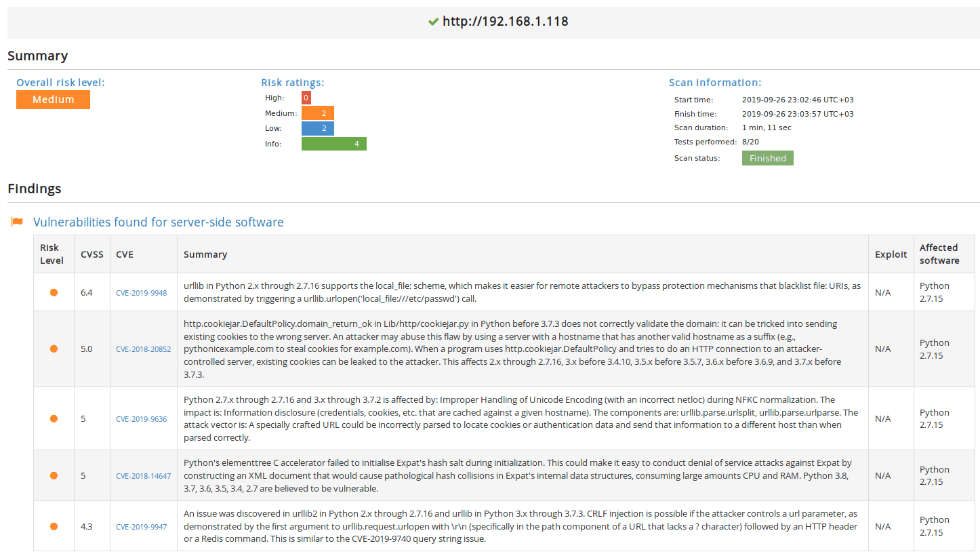This screenshot has width=980, height=554.
Task: Open 'Vulnerabilities found for server-side software'
Action: 158,222
